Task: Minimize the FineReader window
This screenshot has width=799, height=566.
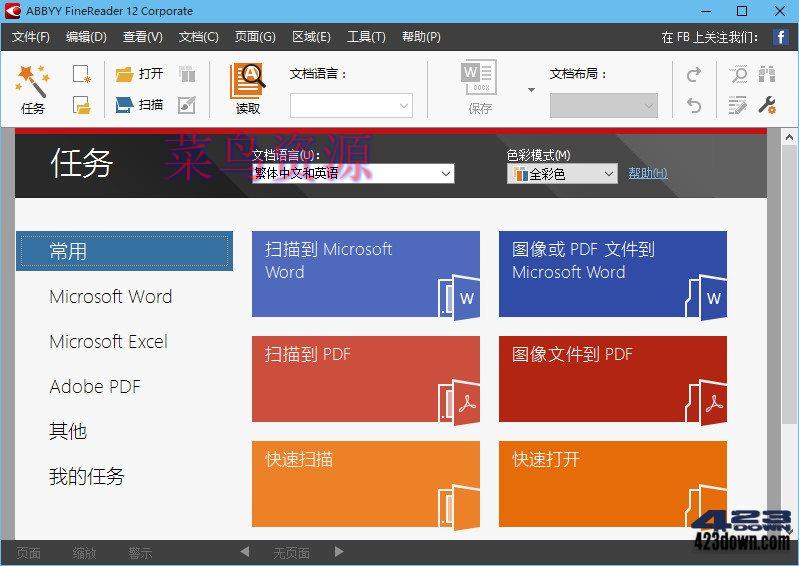Action: click(706, 11)
